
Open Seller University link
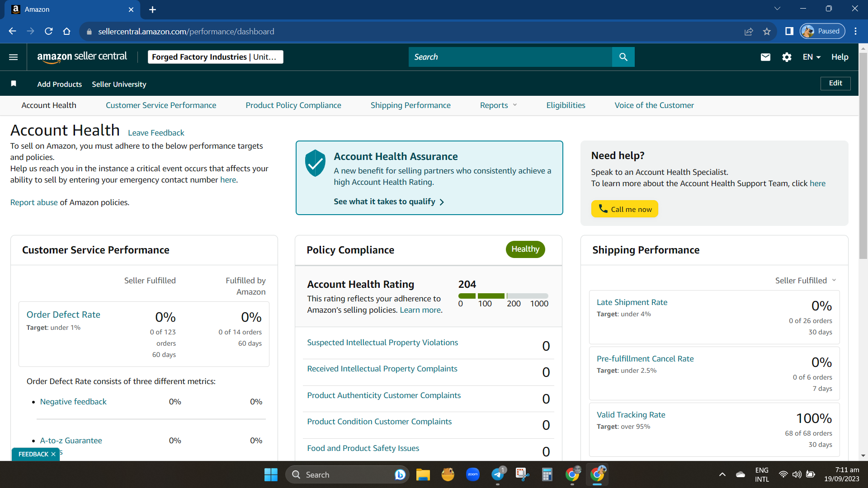coord(119,84)
